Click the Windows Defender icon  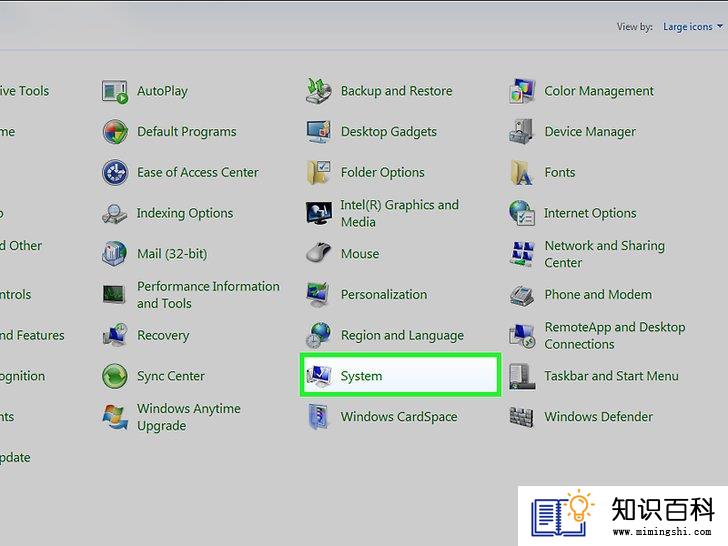[522, 416]
